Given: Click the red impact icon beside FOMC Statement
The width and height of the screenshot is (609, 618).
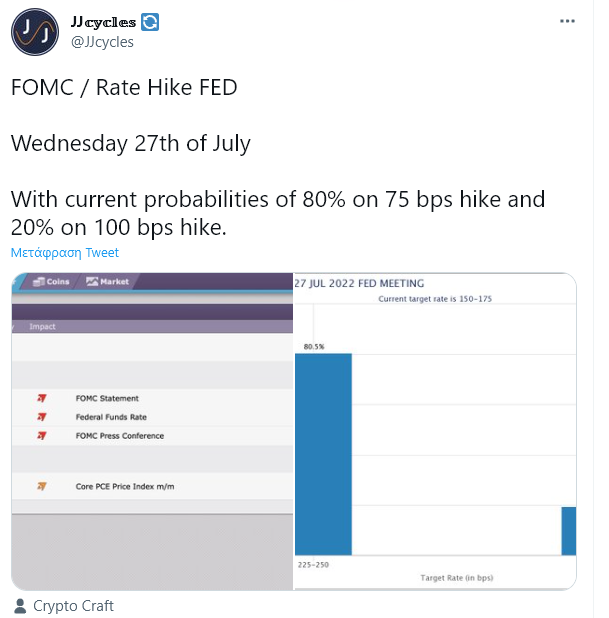Looking at the screenshot, I should (41, 398).
